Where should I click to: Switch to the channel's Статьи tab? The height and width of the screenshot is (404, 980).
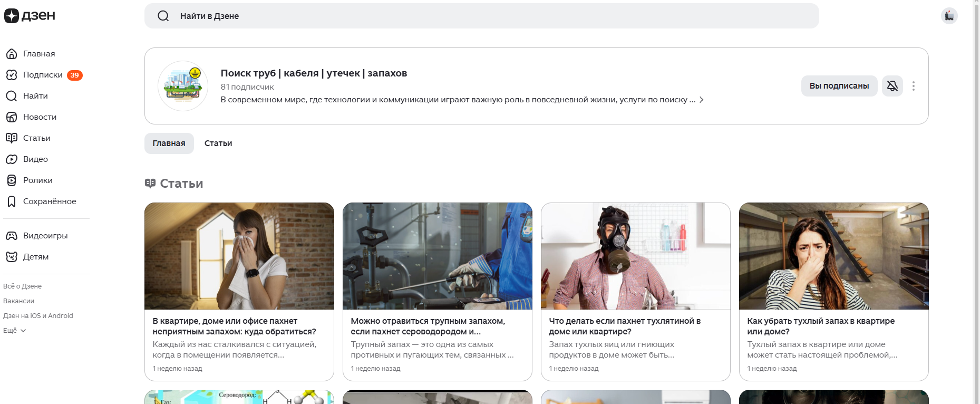[218, 143]
